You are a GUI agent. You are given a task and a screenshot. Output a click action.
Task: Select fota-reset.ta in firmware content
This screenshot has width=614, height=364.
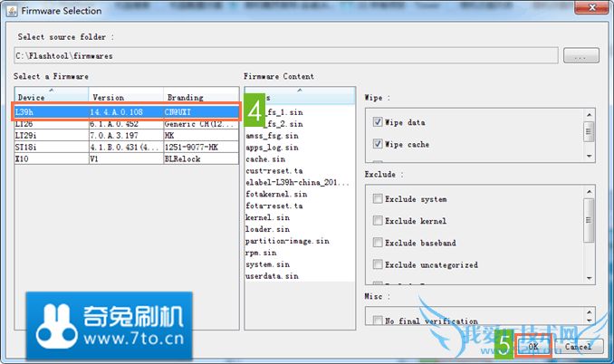[x=274, y=206]
